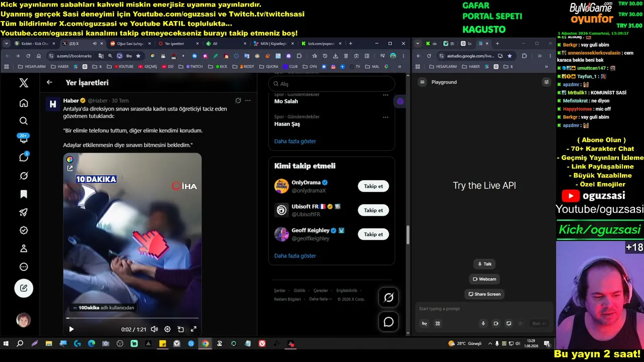Open X chat messages icon in sidebar
The height and width of the screenshot is (362, 644).
click(x=24, y=157)
